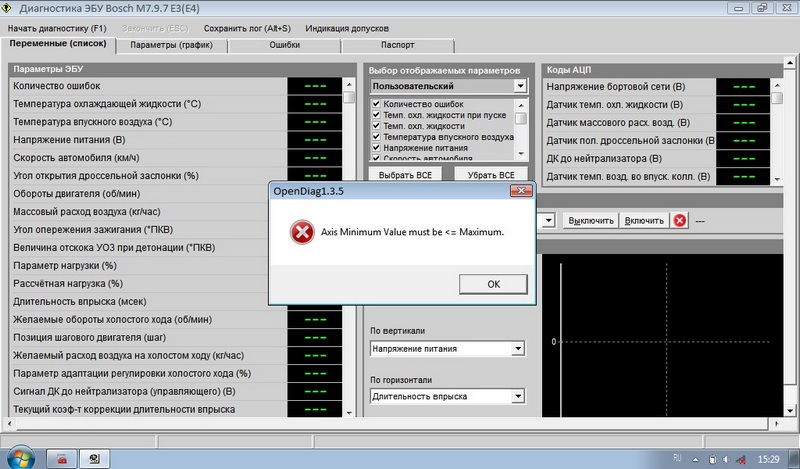The image size is (800, 469).
Task: Select Датчик массового расх. возд. (В) row
Action: pyautogui.click(x=657, y=122)
